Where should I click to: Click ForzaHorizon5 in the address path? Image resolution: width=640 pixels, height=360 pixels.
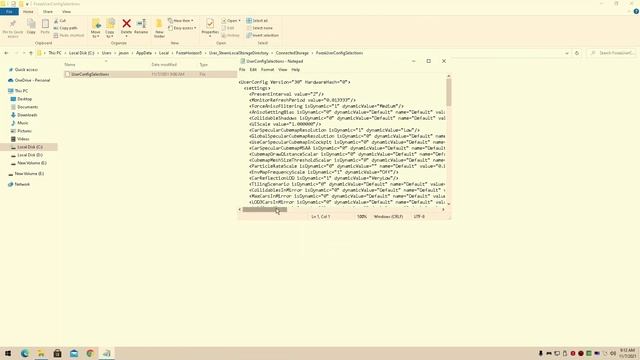[189, 53]
